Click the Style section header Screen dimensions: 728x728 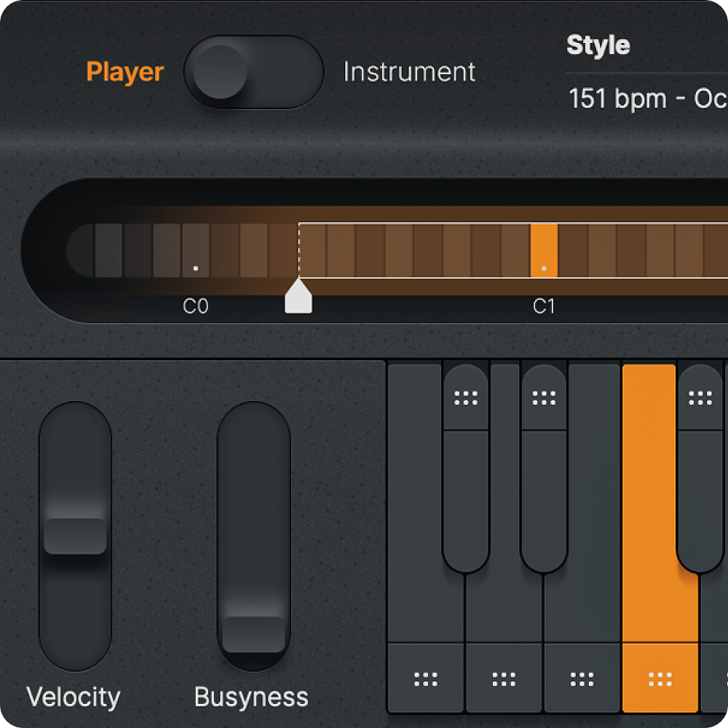click(x=598, y=45)
